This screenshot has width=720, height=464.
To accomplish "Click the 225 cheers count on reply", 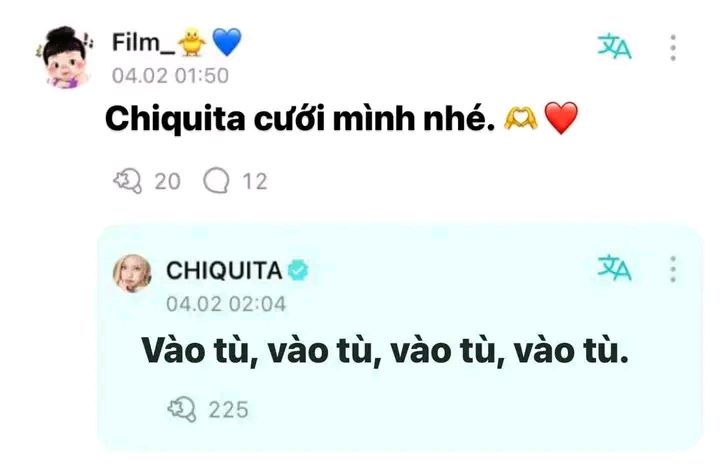I will point(229,410).
